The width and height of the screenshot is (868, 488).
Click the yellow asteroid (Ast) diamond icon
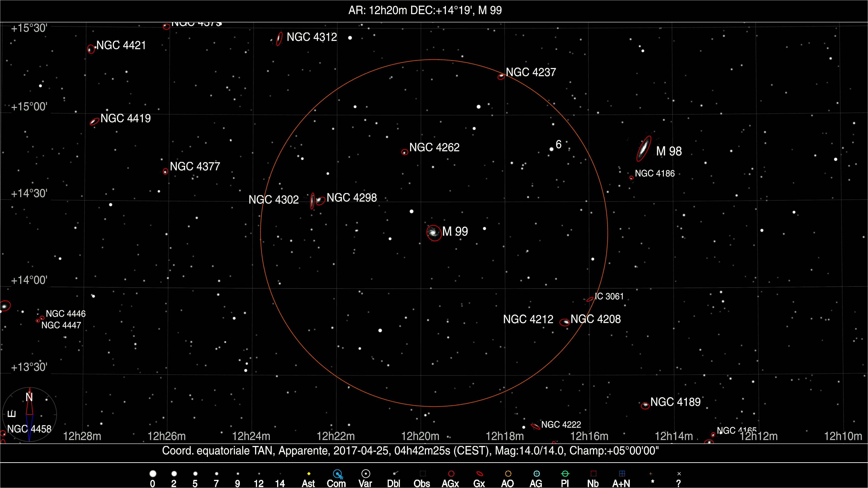click(309, 474)
